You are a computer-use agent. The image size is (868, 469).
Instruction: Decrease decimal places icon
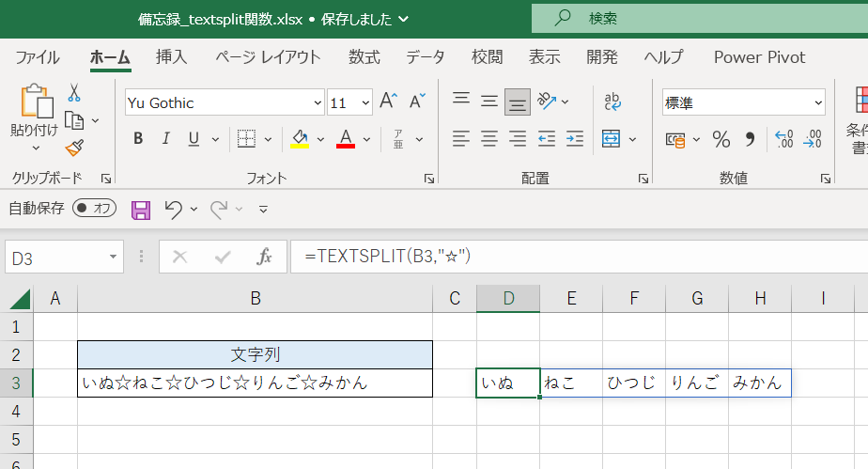(813, 139)
